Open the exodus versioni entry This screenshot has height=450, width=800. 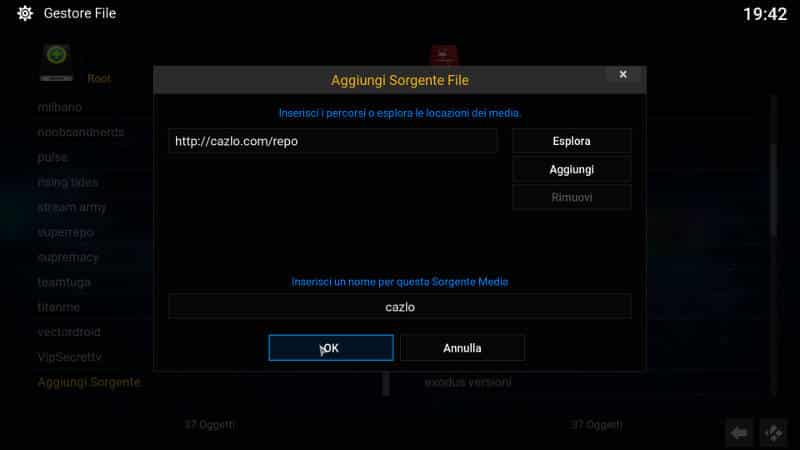[468, 382]
